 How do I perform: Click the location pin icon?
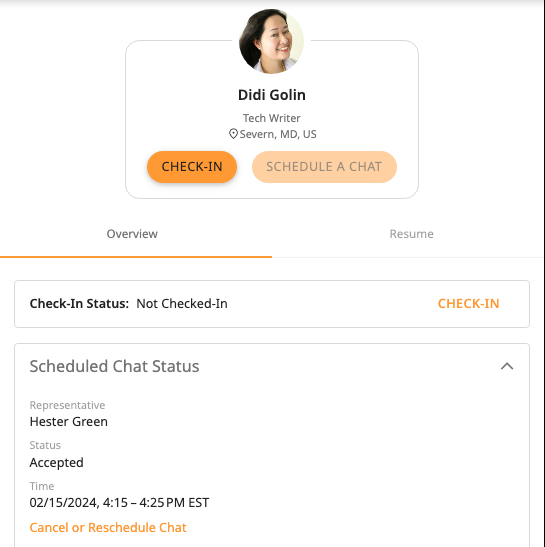coord(233,134)
